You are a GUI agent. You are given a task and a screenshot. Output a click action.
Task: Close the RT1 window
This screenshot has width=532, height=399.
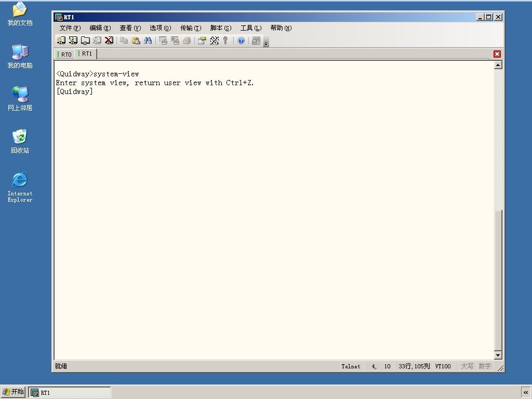point(498,17)
